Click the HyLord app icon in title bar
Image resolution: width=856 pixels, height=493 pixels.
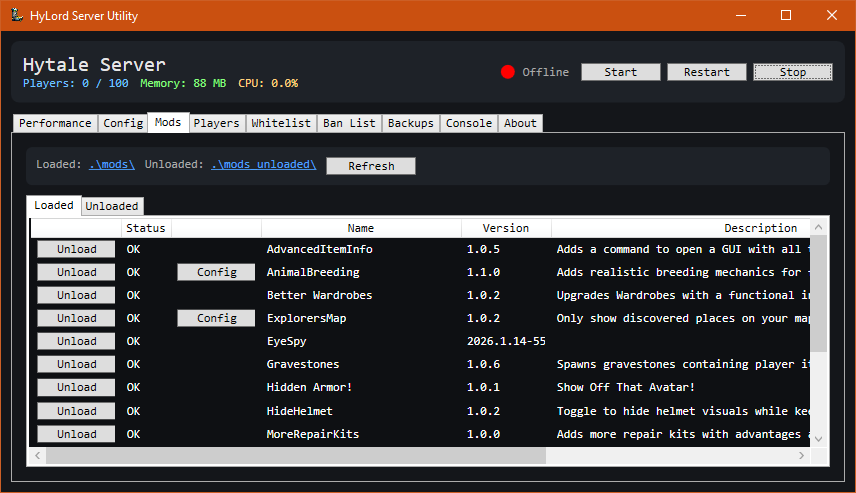17,15
